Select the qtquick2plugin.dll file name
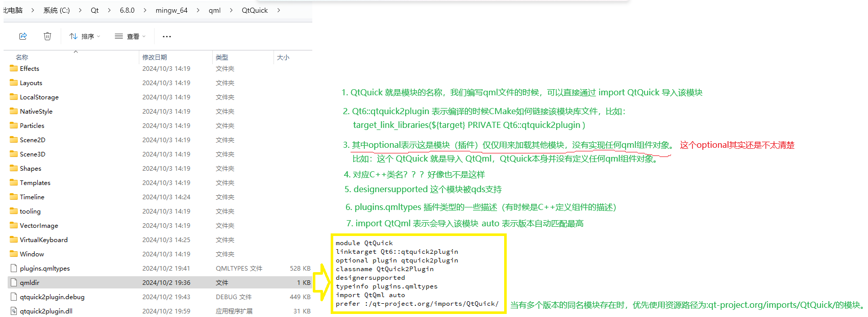The image size is (868, 317). tap(46, 311)
